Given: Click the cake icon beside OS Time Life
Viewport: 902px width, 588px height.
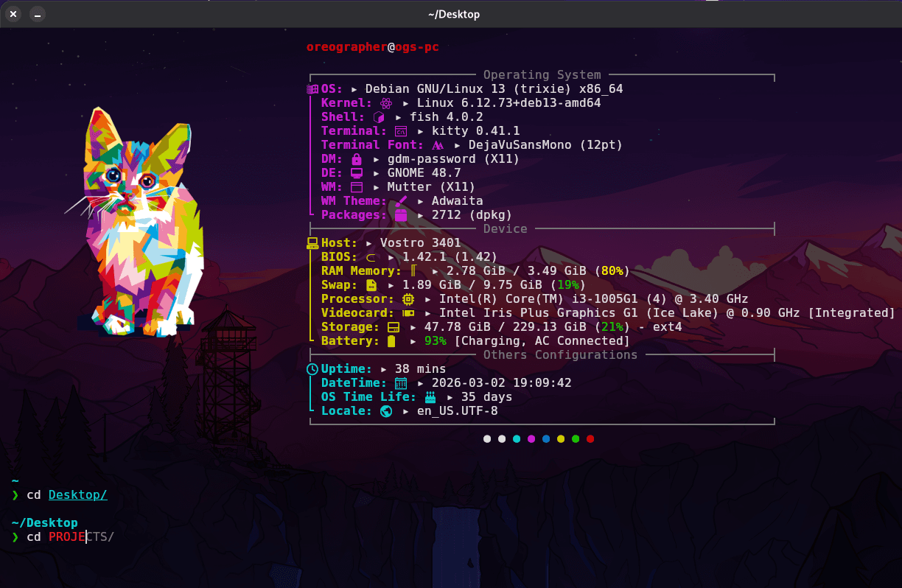Looking at the screenshot, I should point(430,397).
